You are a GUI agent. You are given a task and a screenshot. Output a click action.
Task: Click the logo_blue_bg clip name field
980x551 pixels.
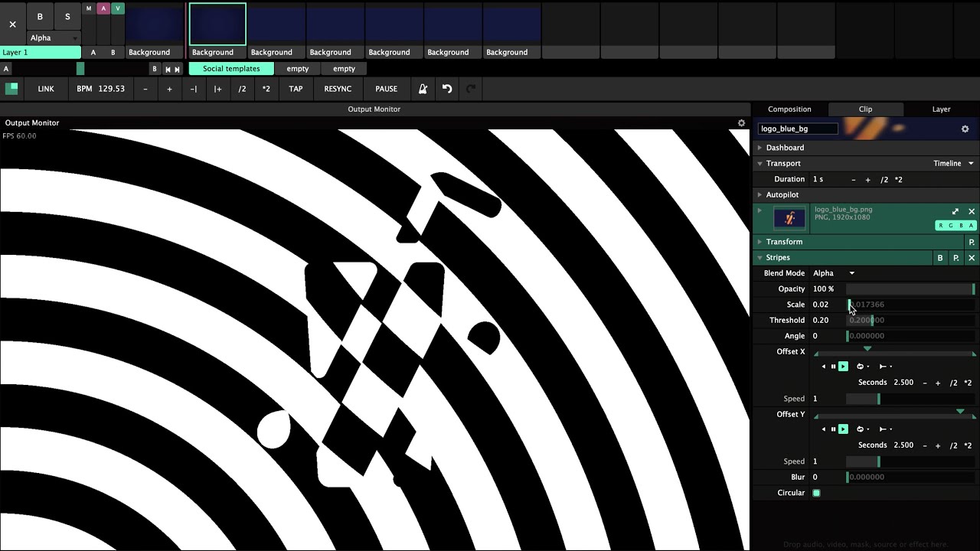pyautogui.click(x=797, y=129)
